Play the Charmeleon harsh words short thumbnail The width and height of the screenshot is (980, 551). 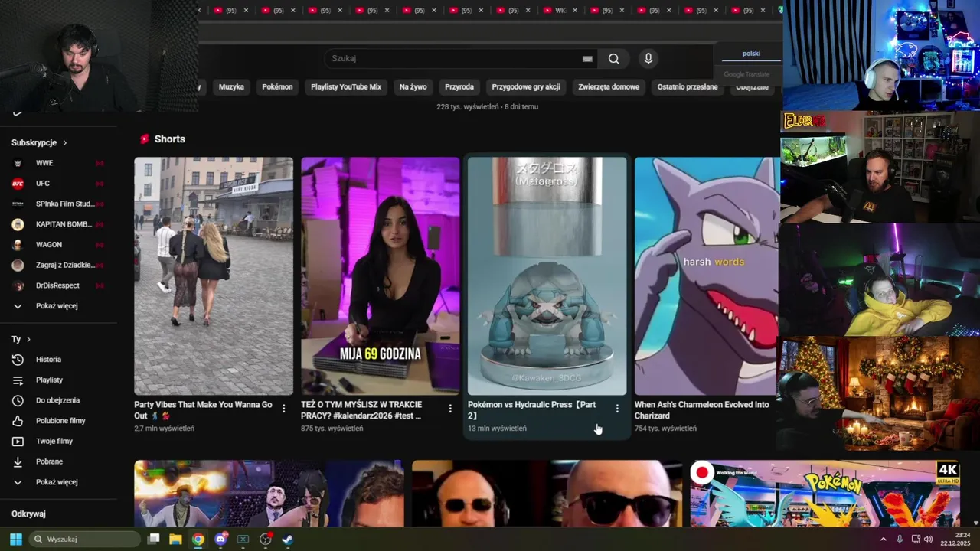(x=707, y=276)
